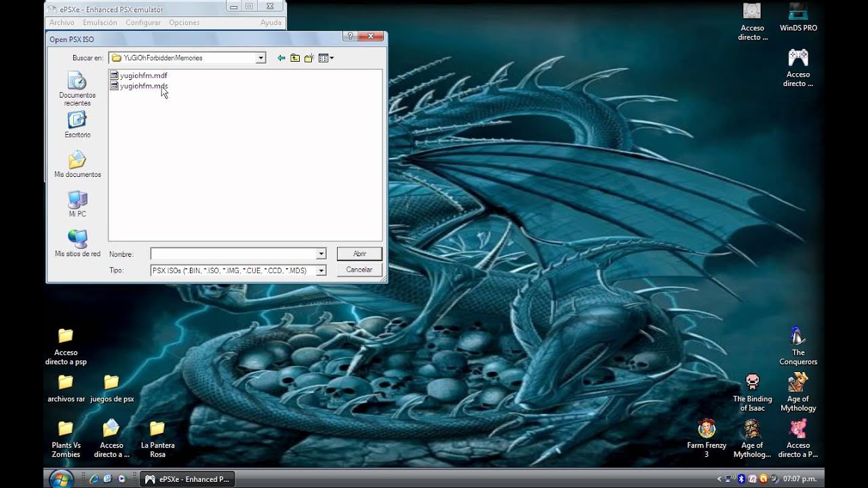Jump to Escritorio in the places bar
Image resolution: width=868 pixels, height=488 pixels.
[77, 125]
